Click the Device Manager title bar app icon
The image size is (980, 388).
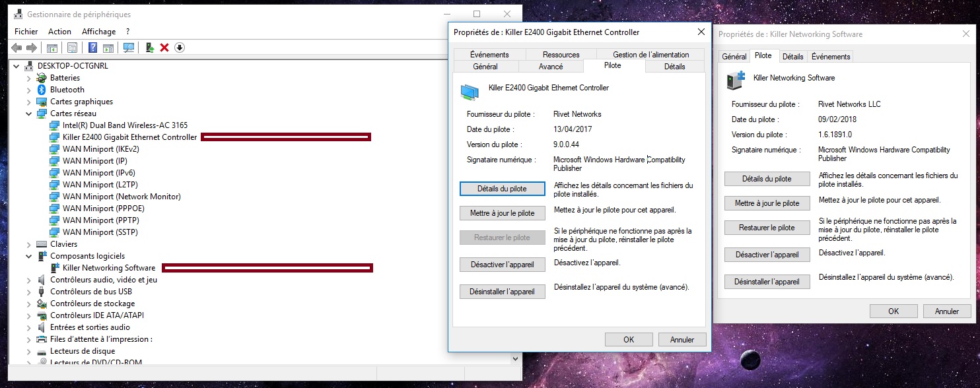18,15
